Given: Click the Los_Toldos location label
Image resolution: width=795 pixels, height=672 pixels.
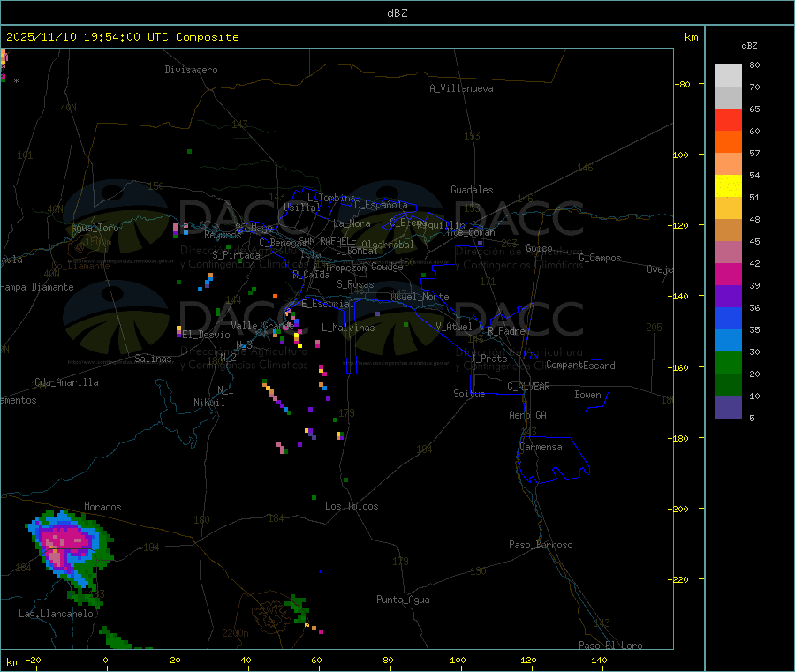Looking at the screenshot, I should pyautogui.click(x=352, y=506).
